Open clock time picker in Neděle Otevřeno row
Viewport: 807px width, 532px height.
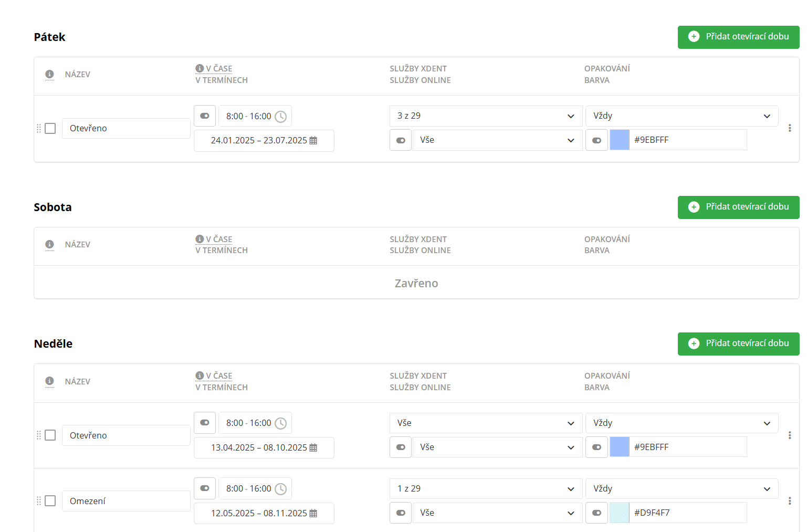pos(281,423)
